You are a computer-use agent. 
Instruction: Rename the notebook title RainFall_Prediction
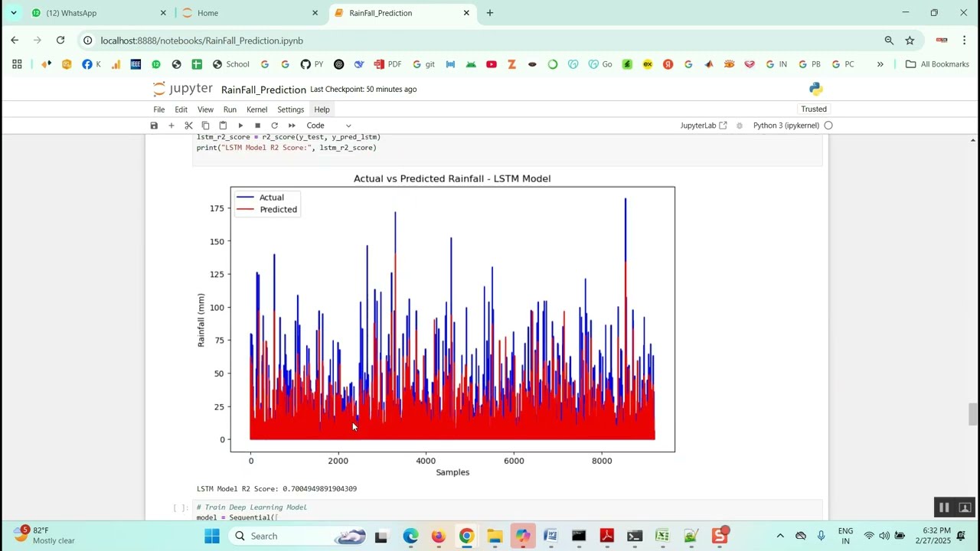point(263,90)
